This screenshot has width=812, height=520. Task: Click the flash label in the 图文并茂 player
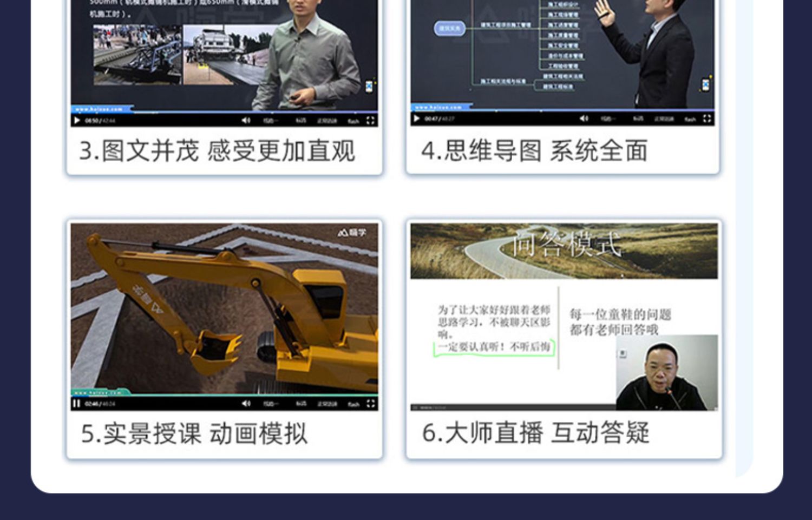coord(353,121)
